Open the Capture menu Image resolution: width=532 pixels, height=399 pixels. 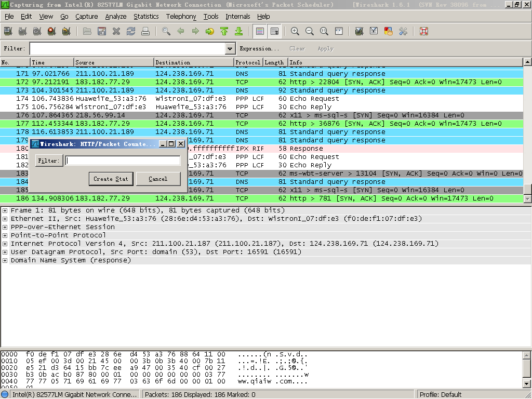pyautogui.click(x=87, y=16)
